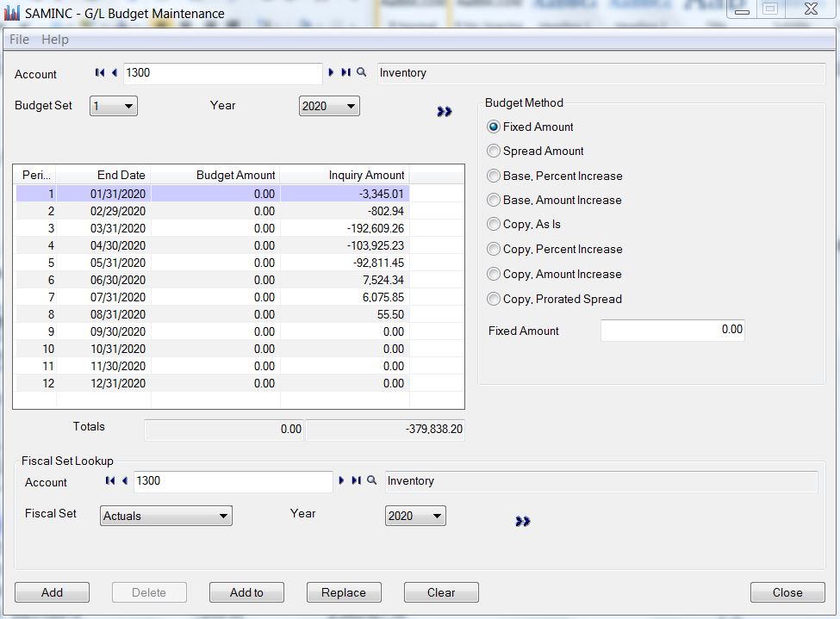Open the Budget Set dropdown
Image resolution: width=840 pixels, height=619 pixels.
click(114, 106)
